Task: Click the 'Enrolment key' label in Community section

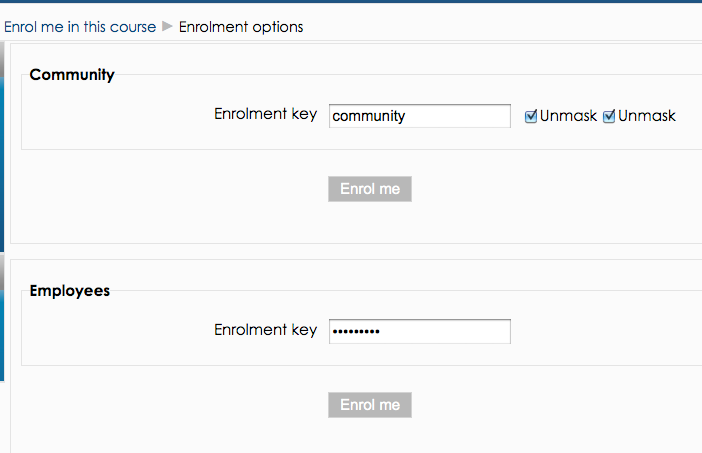Action: click(x=265, y=114)
